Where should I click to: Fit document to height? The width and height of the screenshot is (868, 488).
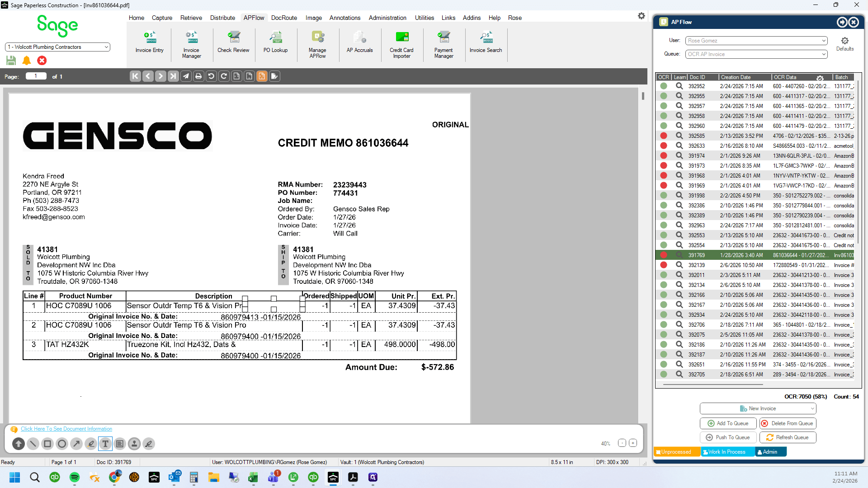[249, 76]
